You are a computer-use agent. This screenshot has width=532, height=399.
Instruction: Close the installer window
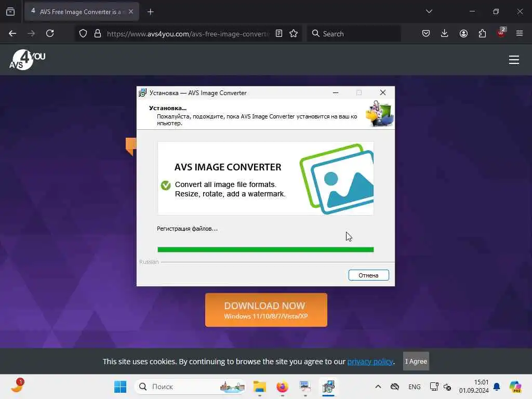coord(383,92)
